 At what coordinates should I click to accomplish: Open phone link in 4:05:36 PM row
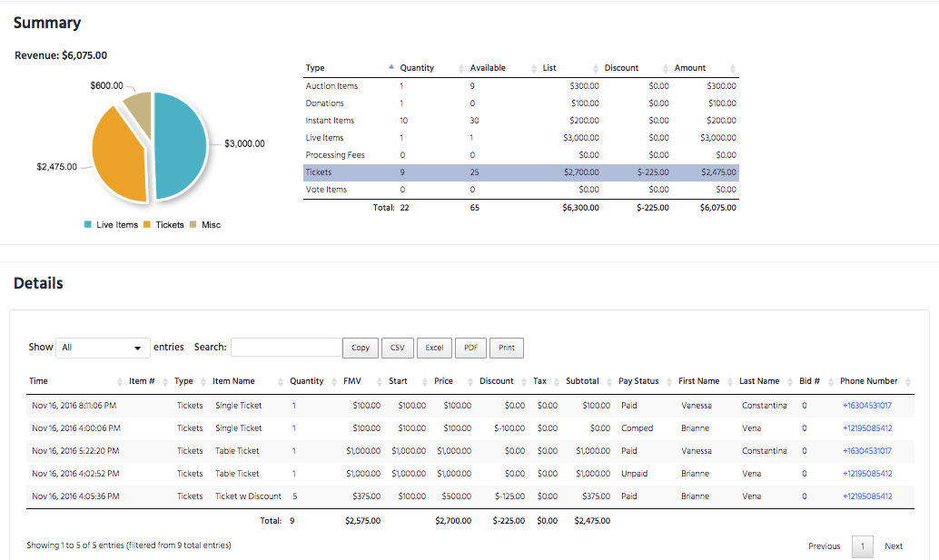[x=867, y=496]
